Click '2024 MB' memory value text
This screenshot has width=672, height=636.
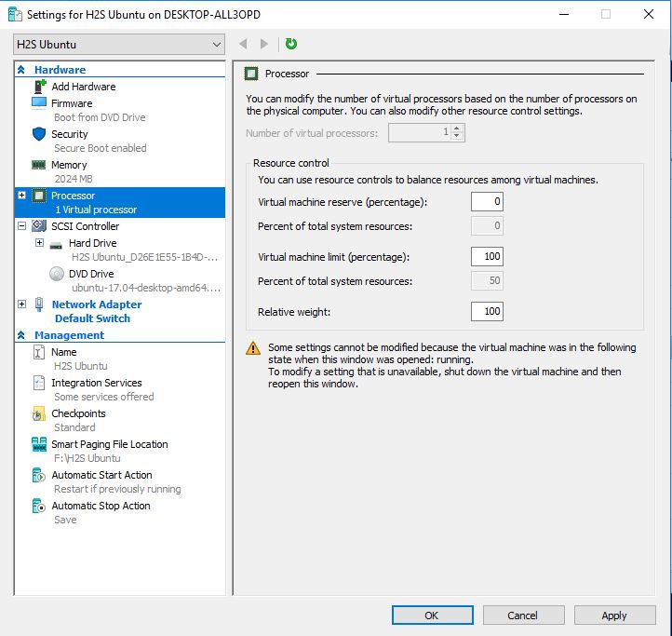[x=74, y=179]
